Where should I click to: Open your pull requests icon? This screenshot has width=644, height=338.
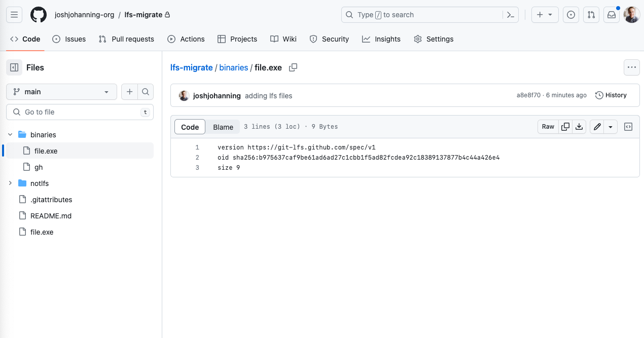[x=591, y=15]
